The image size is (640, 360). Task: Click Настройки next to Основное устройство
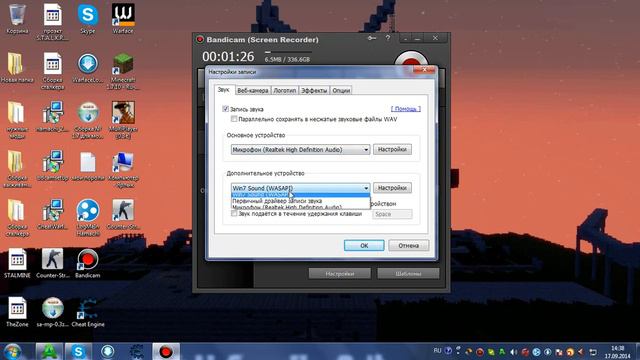[x=392, y=149]
